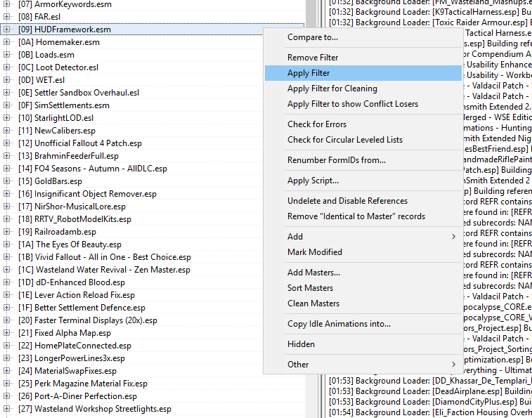Screen dimensions: 532x418
Task: Select [1B] Vivid Fallout - All in One
Action: pyautogui.click(x=105, y=257)
